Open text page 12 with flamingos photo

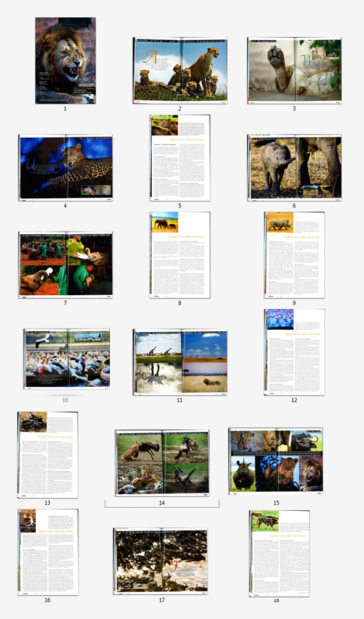(294, 352)
